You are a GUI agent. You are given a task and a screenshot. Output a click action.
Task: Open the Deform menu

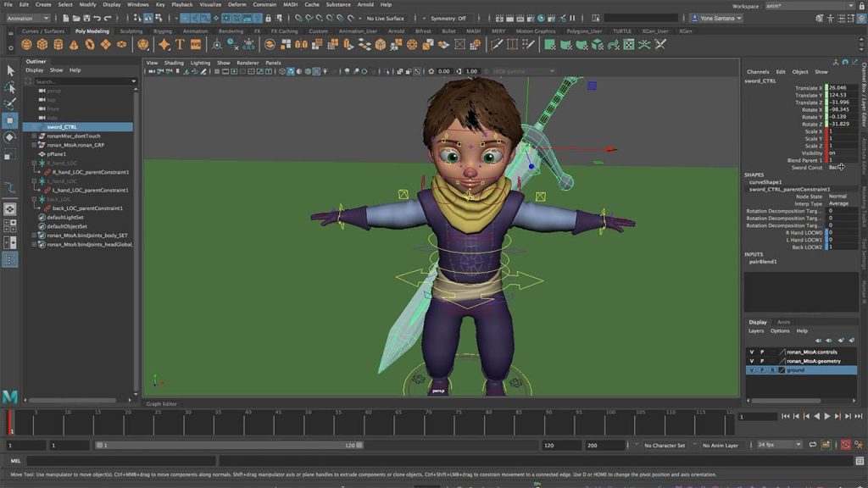pos(237,4)
